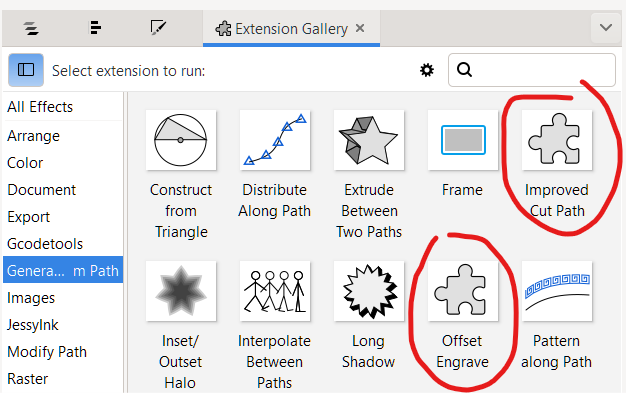Image resolution: width=626 pixels, height=394 pixels.
Task: Toggle the category sidebar button
Action: tap(26, 70)
